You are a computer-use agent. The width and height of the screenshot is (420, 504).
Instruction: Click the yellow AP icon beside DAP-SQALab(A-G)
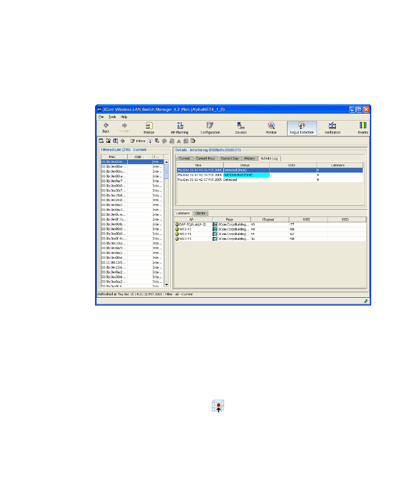(x=177, y=224)
